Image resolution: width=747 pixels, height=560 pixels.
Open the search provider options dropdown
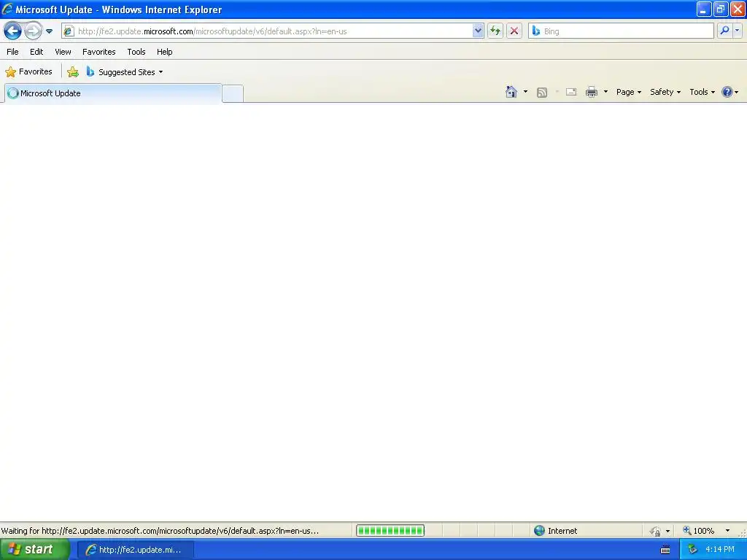tap(738, 31)
